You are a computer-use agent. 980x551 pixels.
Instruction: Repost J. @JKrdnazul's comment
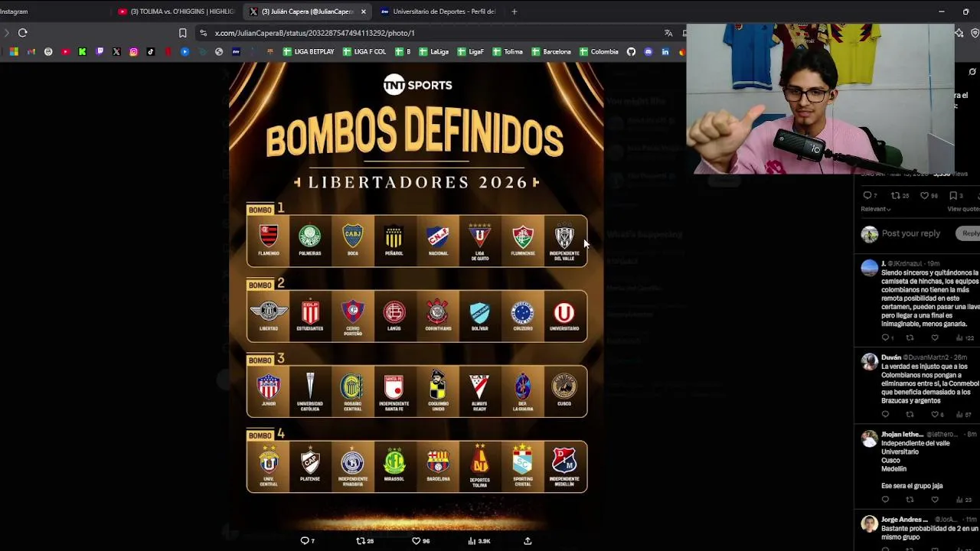pos(910,337)
